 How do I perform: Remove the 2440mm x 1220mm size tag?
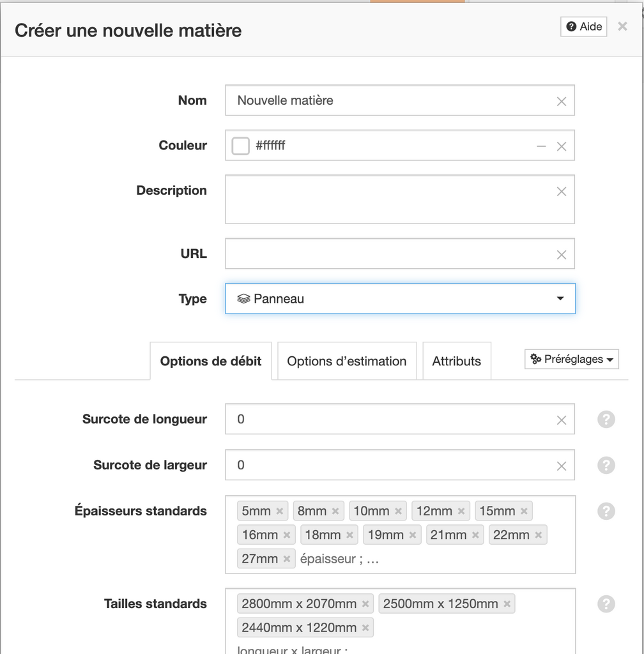[365, 627]
